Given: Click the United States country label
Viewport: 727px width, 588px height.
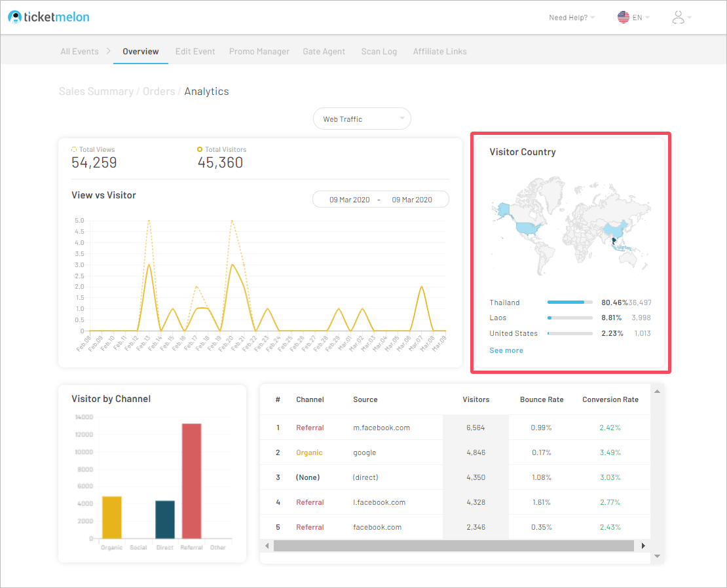Looking at the screenshot, I should [x=513, y=333].
